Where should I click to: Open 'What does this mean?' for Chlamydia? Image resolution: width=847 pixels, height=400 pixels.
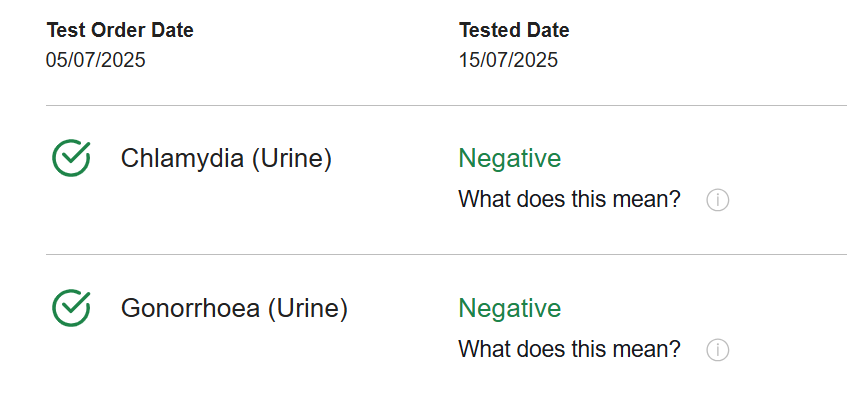click(x=569, y=199)
